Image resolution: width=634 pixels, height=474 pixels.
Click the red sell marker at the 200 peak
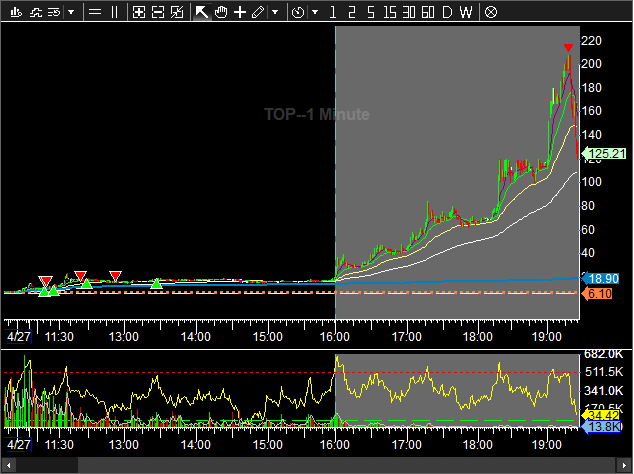click(x=568, y=48)
